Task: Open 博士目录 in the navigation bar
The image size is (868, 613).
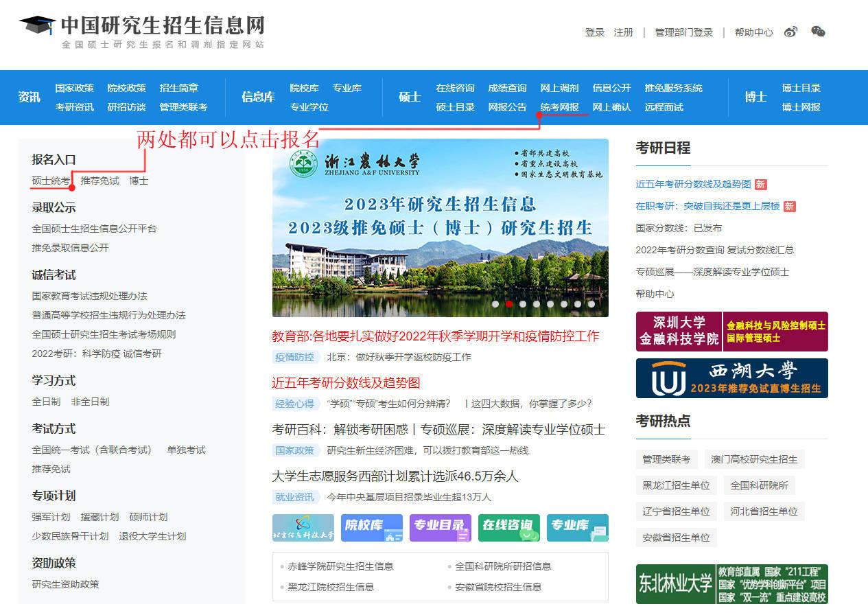Action: point(801,88)
